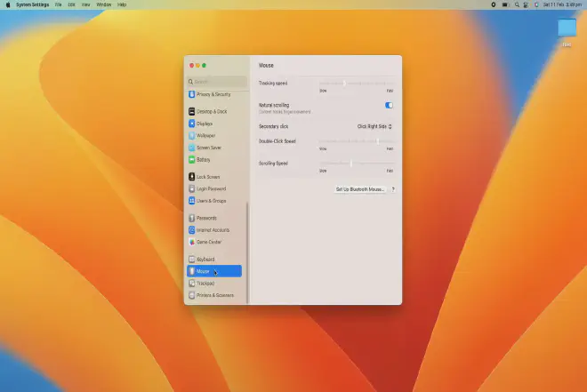Click the Desktop & Dock sidebar label
587x392 pixels.
click(x=212, y=111)
